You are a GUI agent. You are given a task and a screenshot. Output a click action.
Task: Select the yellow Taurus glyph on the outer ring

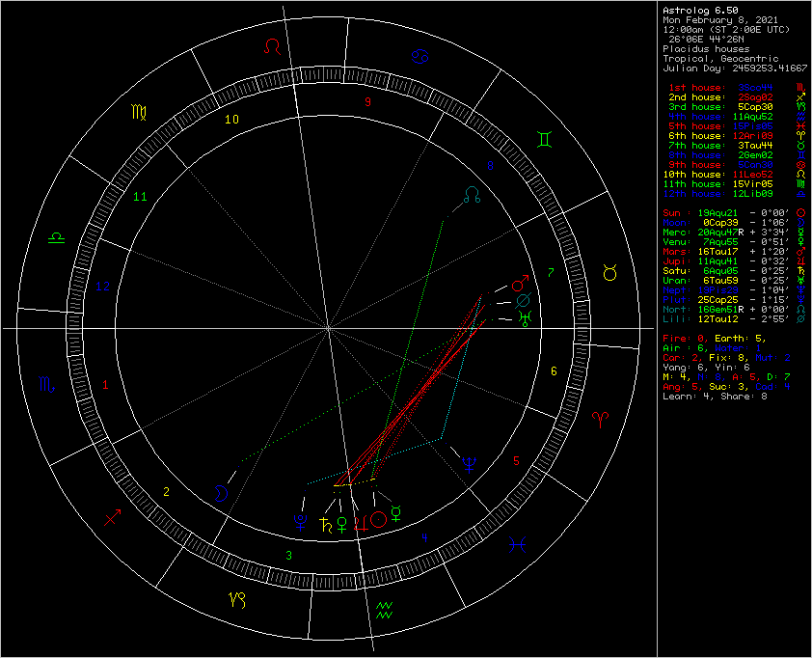tap(610, 272)
